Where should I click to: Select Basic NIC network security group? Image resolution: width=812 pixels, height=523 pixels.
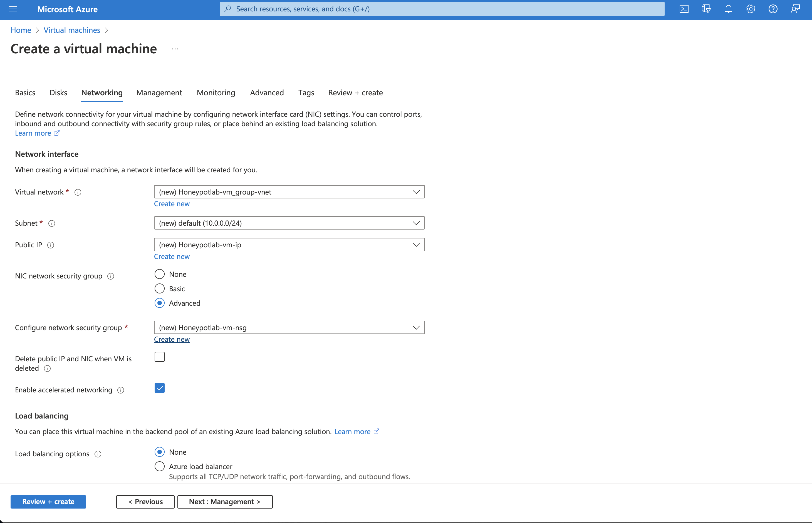click(159, 289)
